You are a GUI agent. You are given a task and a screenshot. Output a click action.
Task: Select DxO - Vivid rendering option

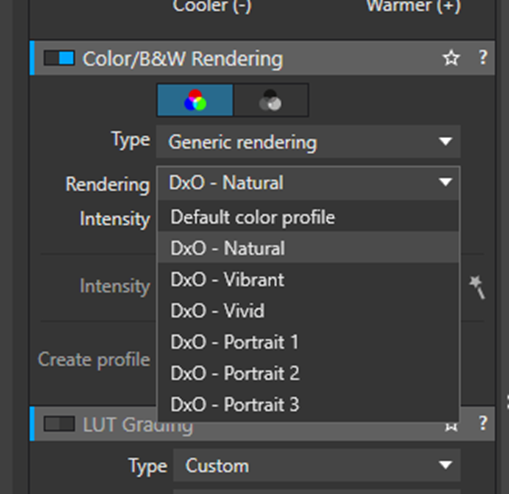(x=308, y=311)
